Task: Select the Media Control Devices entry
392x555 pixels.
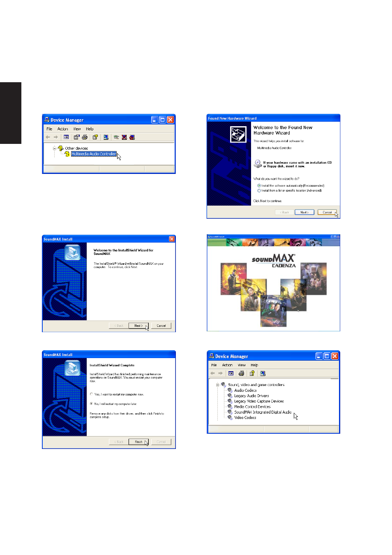Action: [x=252, y=407]
